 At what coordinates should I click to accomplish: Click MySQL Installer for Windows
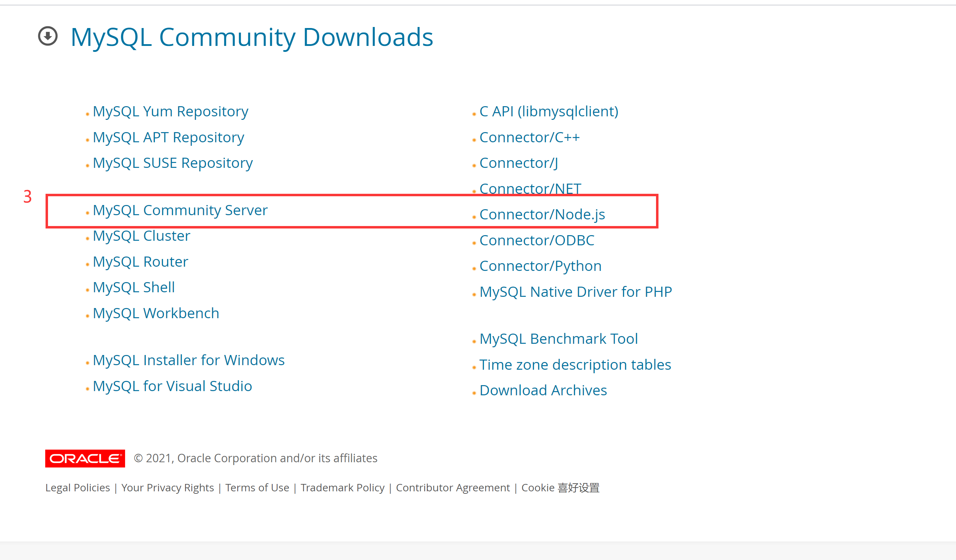(x=189, y=360)
